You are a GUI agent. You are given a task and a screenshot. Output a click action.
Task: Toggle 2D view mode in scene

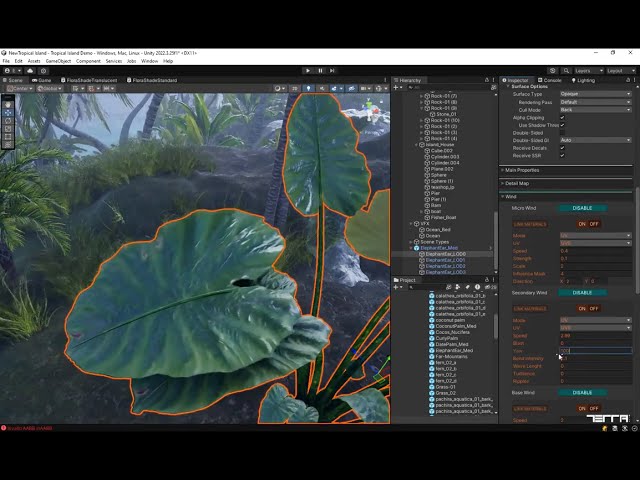click(x=295, y=88)
